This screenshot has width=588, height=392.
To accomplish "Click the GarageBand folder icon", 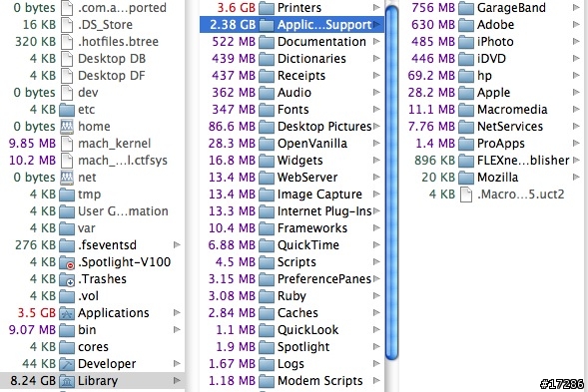I will coord(466,8).
